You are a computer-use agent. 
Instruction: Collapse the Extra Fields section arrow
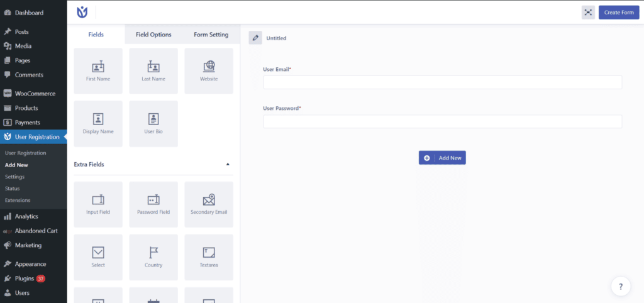228,164
